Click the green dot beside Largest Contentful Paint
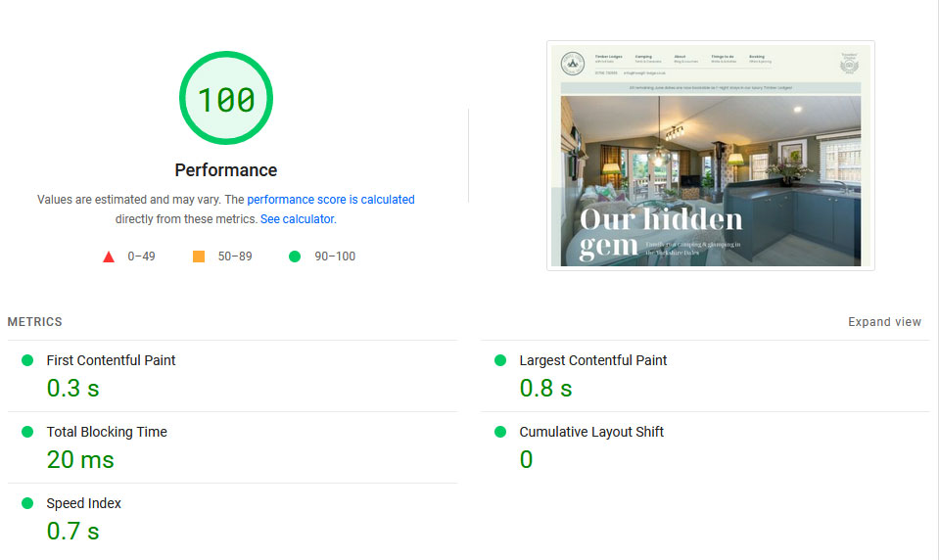This screenshot has width=939, height=560. pos(500,360)
